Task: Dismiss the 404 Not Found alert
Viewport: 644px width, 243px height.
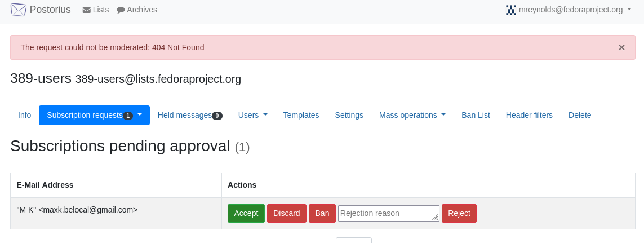Action: pos(621,47)
